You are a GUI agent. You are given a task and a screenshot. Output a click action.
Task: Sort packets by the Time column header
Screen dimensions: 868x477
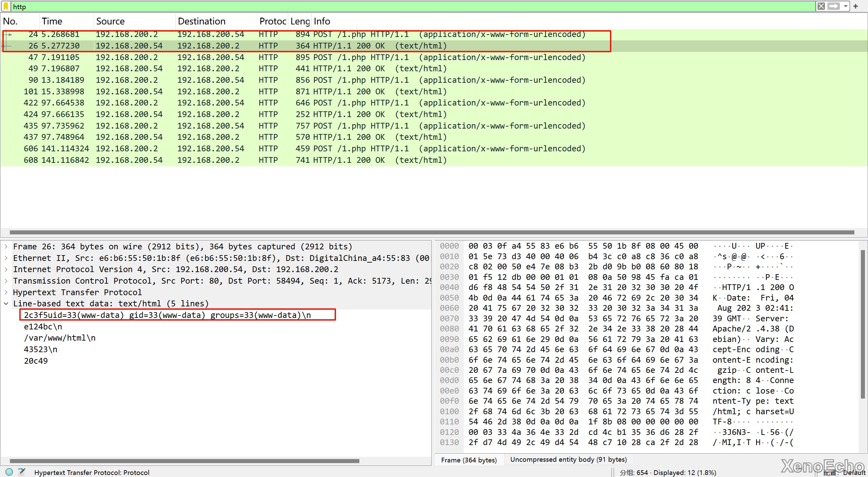52,21
